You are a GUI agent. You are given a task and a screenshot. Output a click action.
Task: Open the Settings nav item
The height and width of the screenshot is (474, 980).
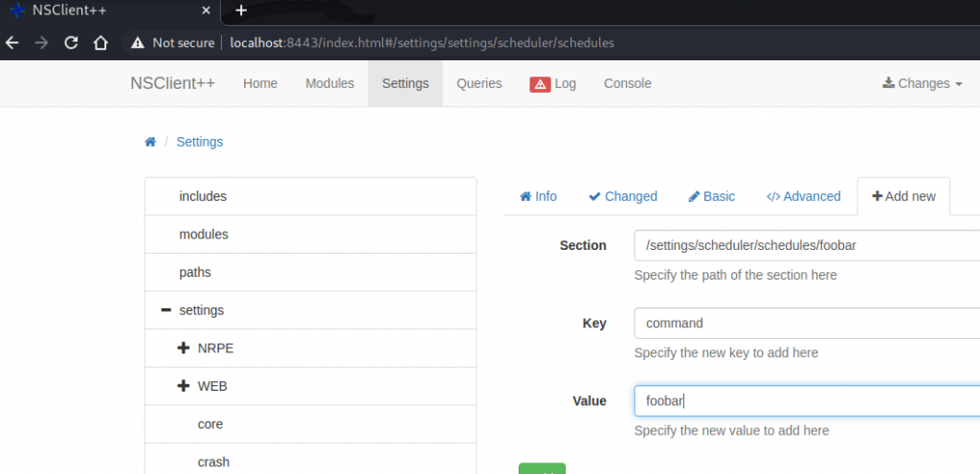point(406,83)
